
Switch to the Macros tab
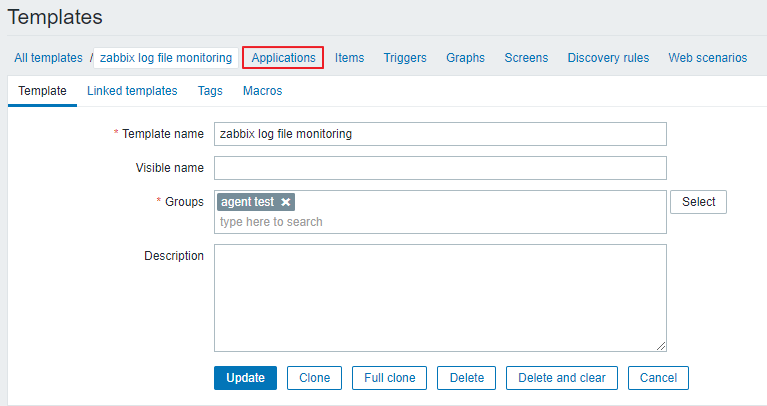click(x=263, y=91)
